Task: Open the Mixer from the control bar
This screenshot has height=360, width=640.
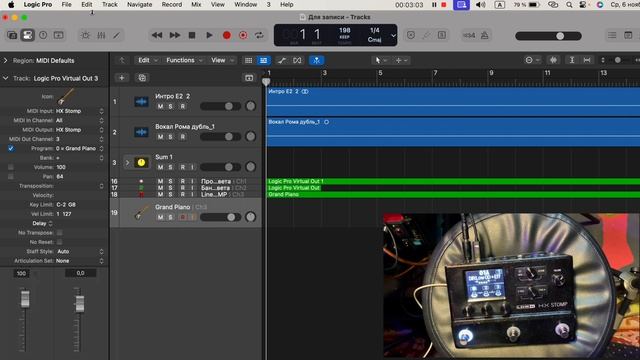Action: click(x=101, y=36)
